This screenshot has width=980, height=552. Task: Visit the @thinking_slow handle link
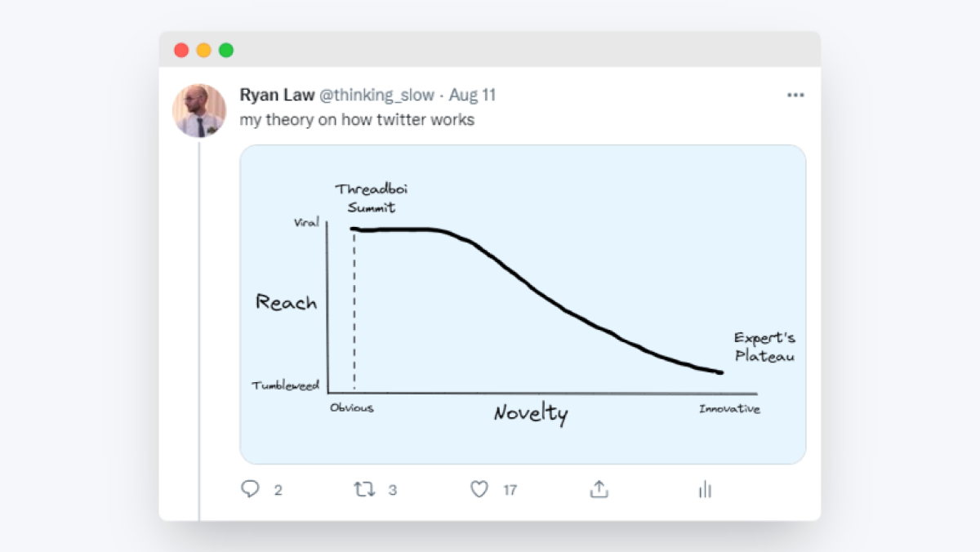point(376,96)
